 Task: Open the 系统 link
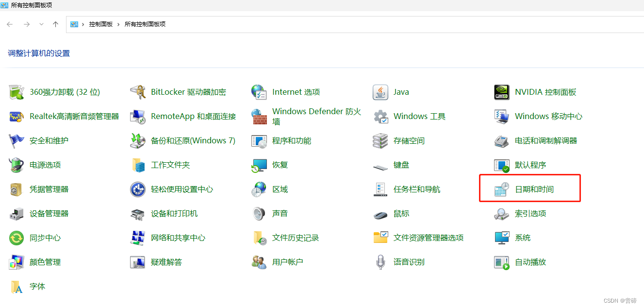tap(523, 238)
